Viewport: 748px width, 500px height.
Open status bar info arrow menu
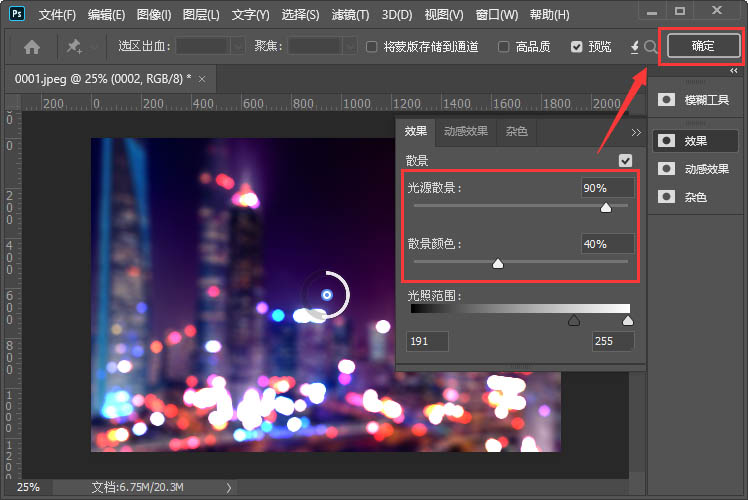click(229, 488)
